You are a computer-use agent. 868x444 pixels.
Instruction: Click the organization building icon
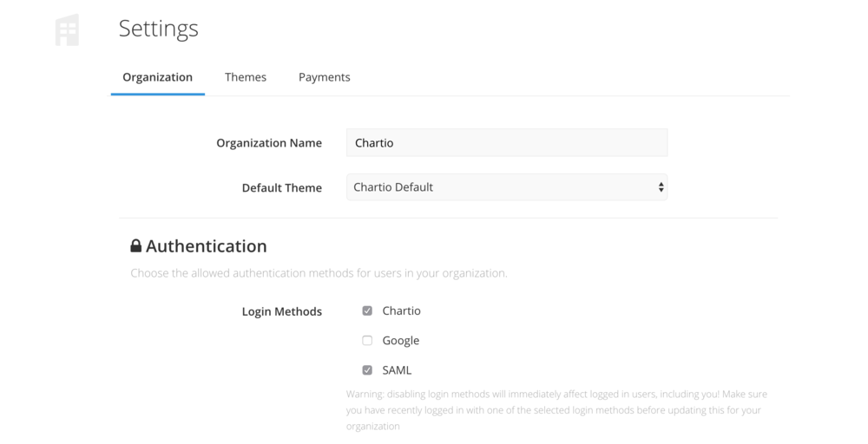(67, 29)
